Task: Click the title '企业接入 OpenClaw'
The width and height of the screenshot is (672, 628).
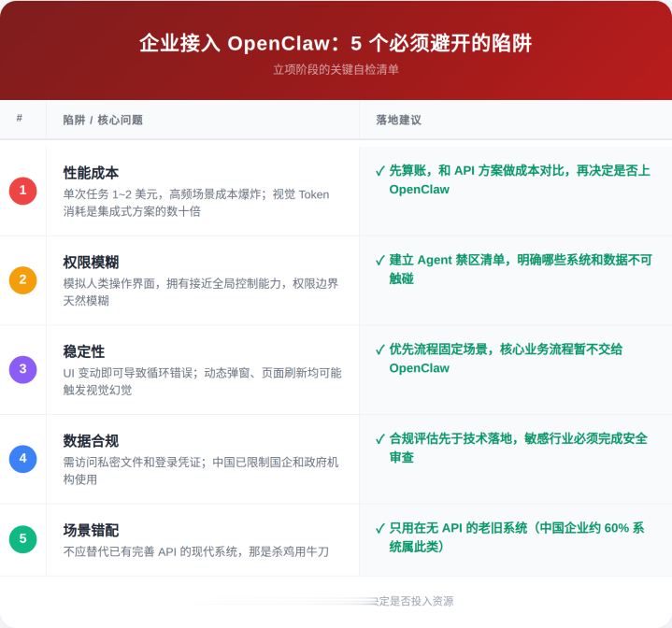Action: (x=336, y=43)
